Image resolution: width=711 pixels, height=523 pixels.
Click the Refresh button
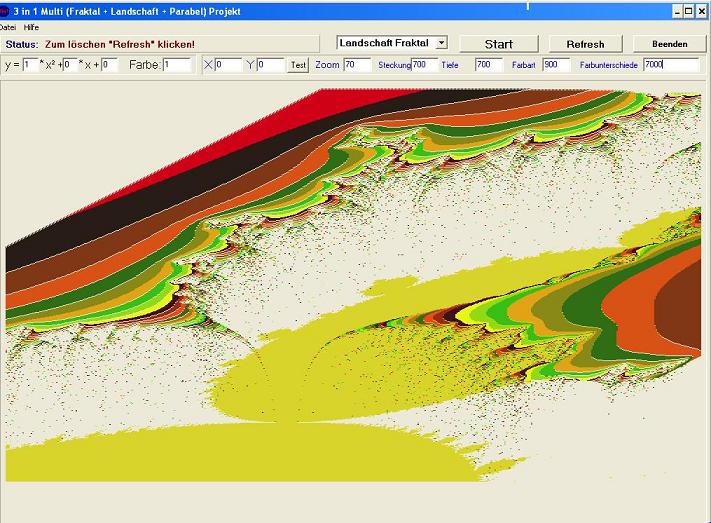click(x=585, y=44)
